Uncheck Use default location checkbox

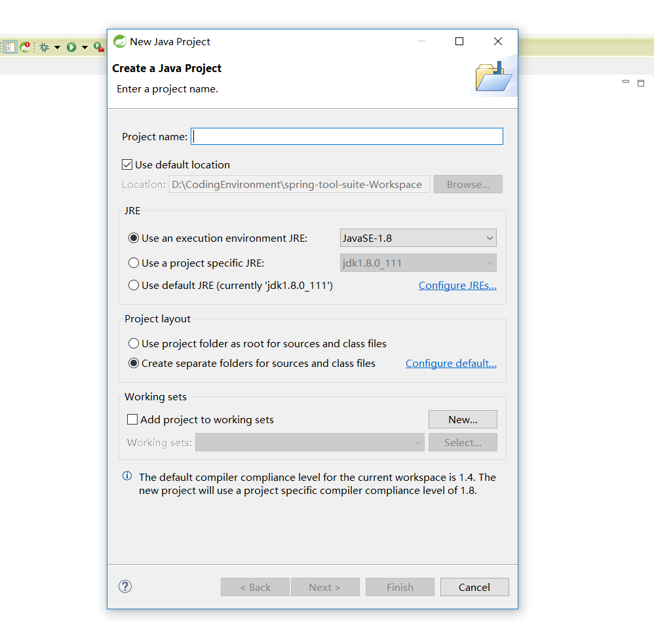[128, 164]
